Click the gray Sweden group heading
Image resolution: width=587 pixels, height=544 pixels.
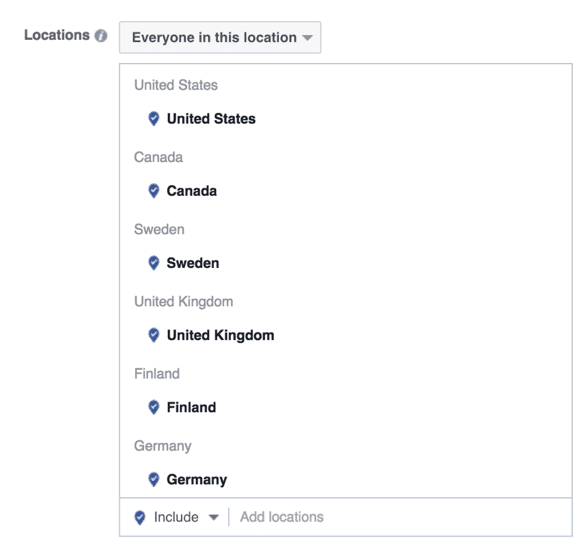[159, 229]
